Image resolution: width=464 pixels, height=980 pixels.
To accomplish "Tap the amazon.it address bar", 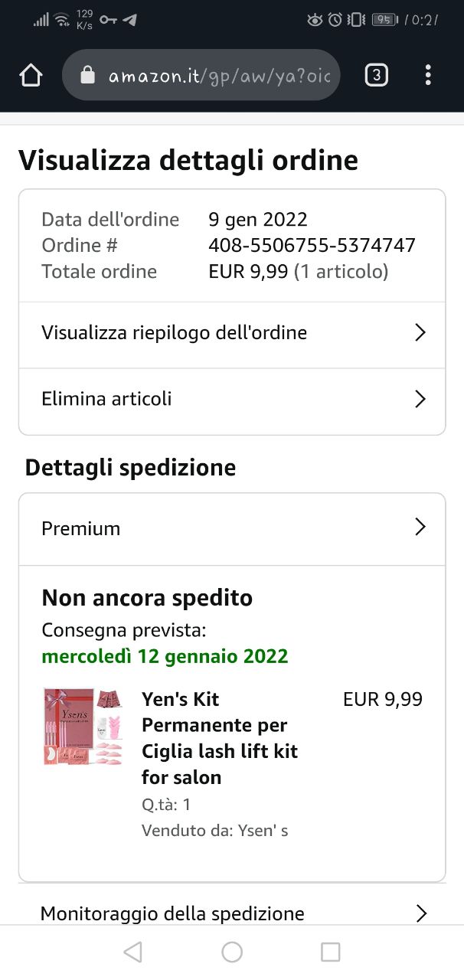I will point(201,75).
